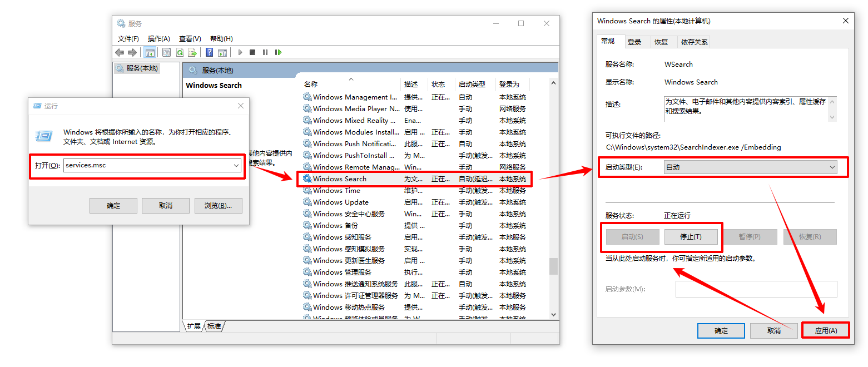Switch to the 扩展 view tab at bottom

pyautogui.click(x=194, y=326)
